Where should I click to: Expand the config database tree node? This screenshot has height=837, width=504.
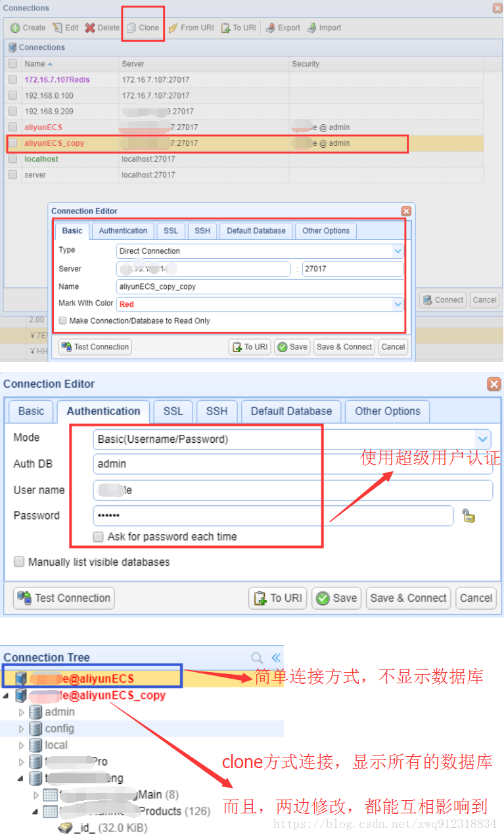click(x=21, y=729)
